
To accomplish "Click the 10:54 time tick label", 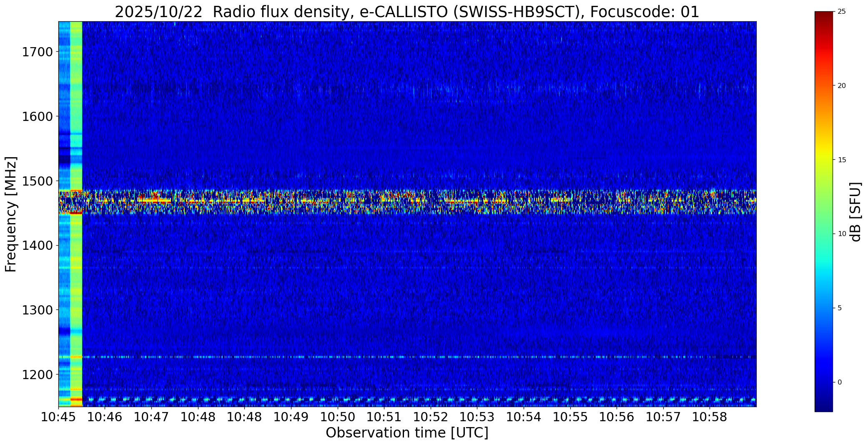I will coord(524,417).
